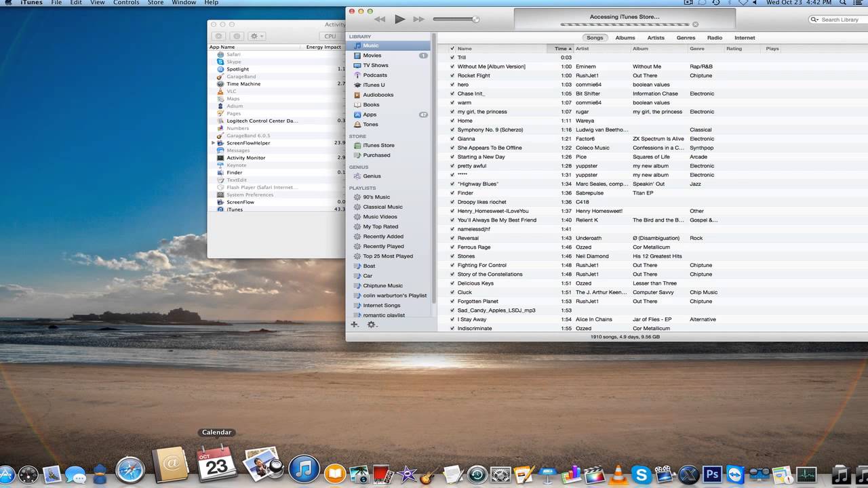The height and width of the screenshot is (488, 868).
Task: Uncheck the song Gianna
Action: (452, 139)
